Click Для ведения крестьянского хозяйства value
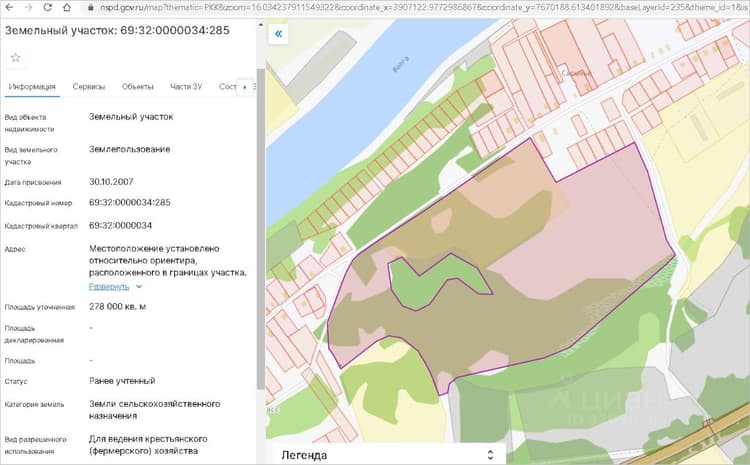This screenshot has width=750, height=465. coord(148,445)
